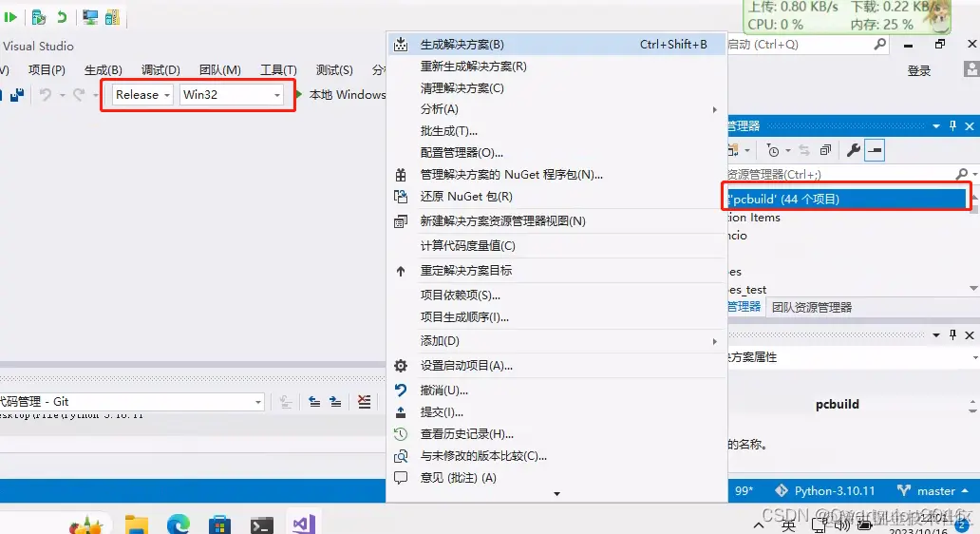980x534 pixels.
Task: Click the Visual Studio taskbar icon
Action: coord(304,524)
